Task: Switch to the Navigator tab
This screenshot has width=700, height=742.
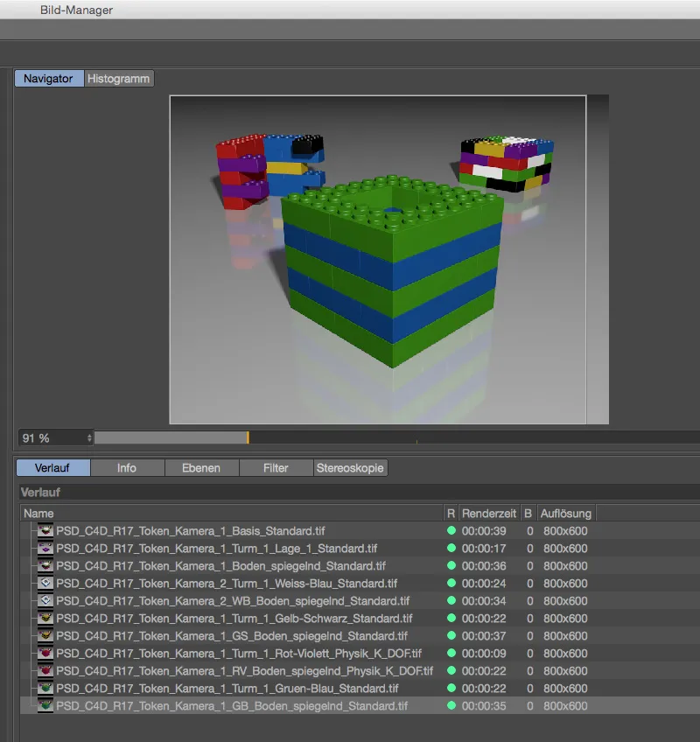Action: click(x=49, y=79)
